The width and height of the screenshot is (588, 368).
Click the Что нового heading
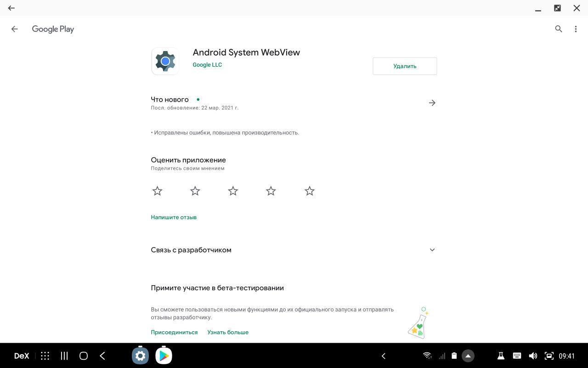click(x=170, y=99)
